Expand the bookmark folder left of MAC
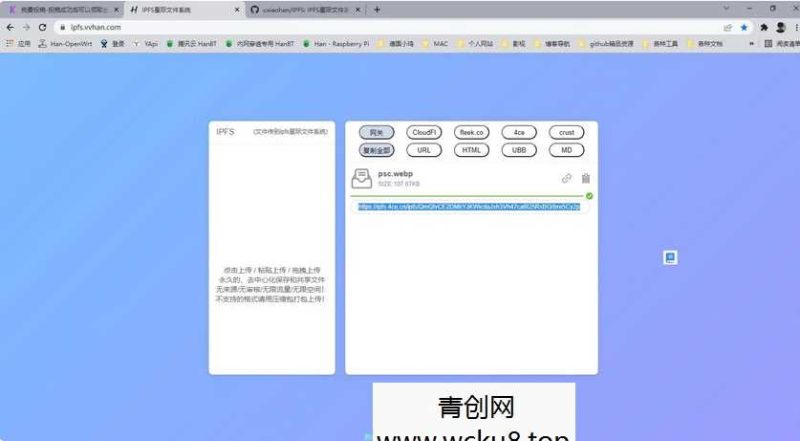 point(395,44)
